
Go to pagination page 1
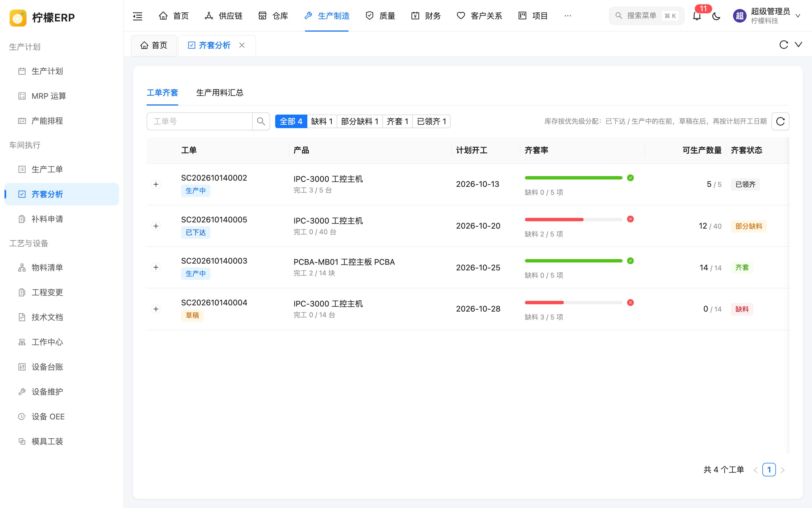pos(769,470)
